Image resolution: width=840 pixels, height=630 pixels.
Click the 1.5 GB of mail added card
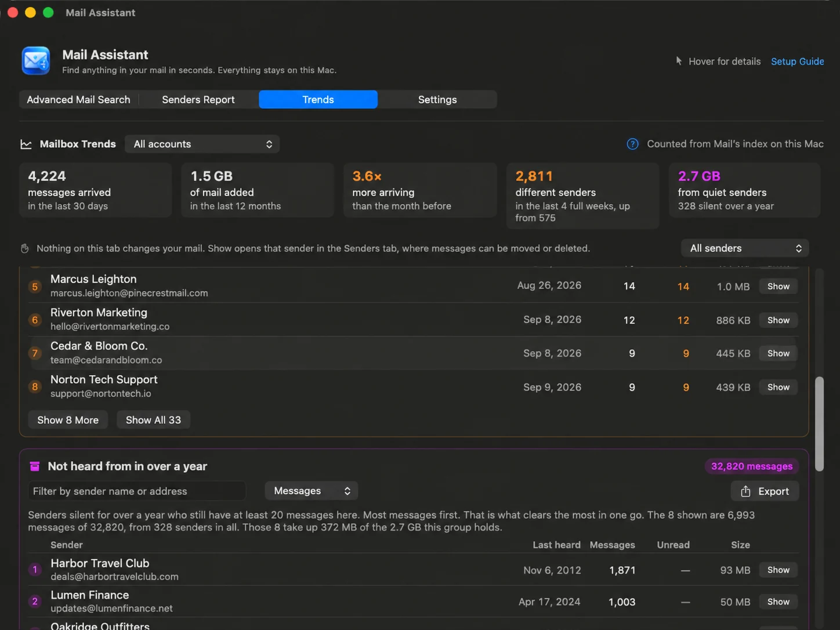[x=258, y=190]
